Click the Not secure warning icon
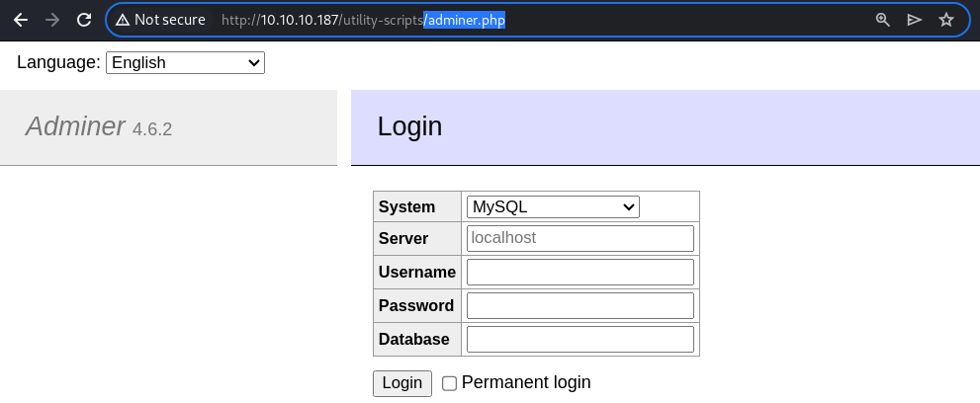This screenshot has height=403, width=980. tap(123, 20)
